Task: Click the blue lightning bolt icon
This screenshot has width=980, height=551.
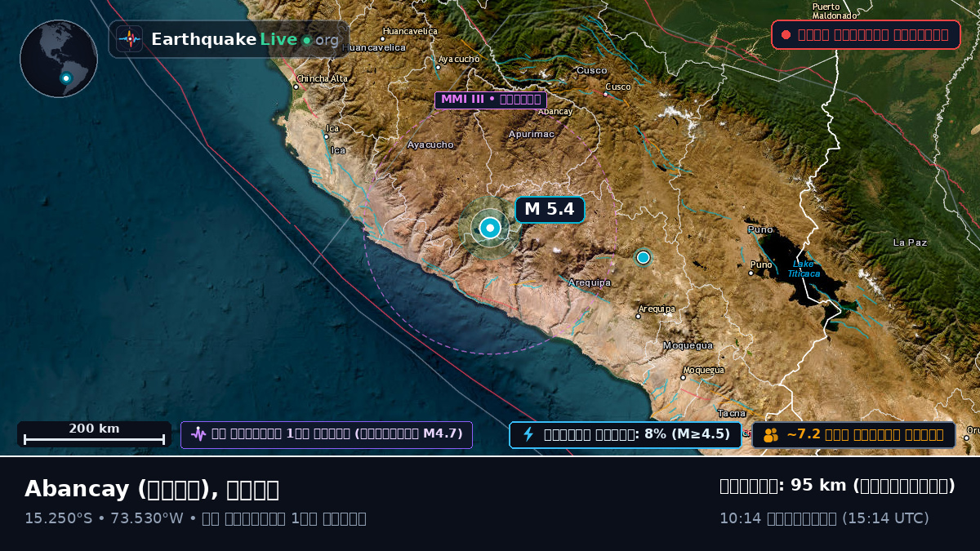Action: point(528,434)
